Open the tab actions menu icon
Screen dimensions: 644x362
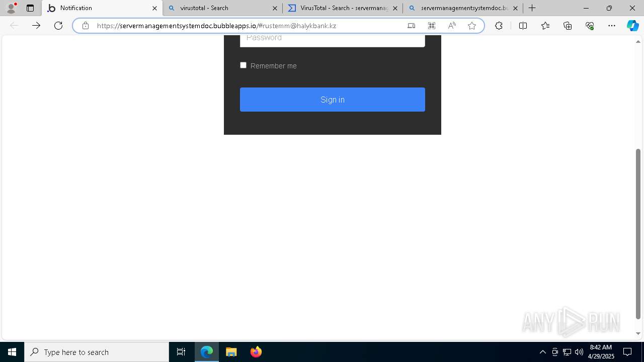click(30, 8)
